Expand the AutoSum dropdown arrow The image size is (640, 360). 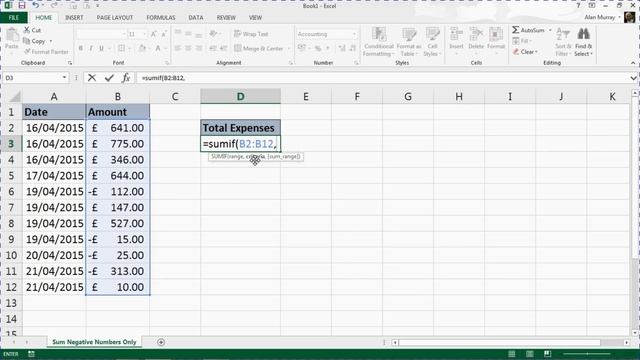[x=550, y=30]
